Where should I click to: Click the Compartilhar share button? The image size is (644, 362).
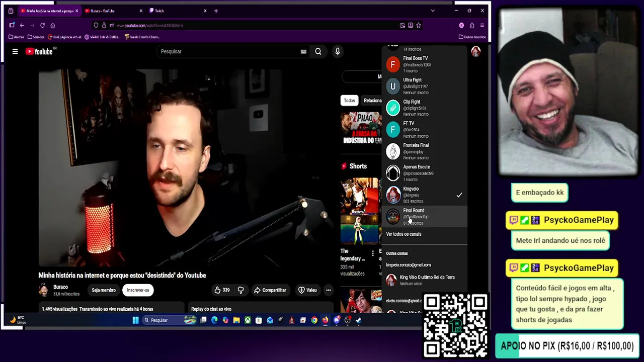coord(270,290)
